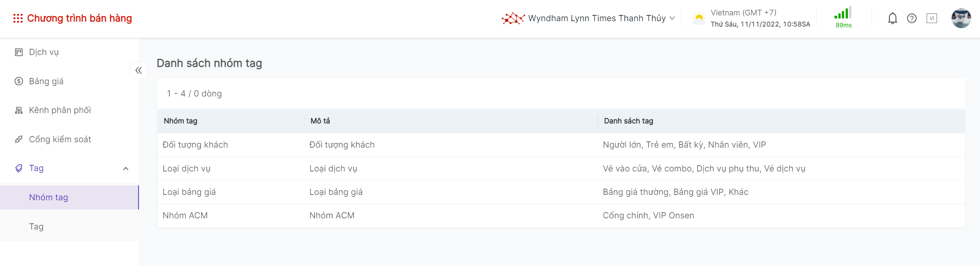Go to Bảng giá menu item
The width and height of the screenshot is (980, 266).
46,81
